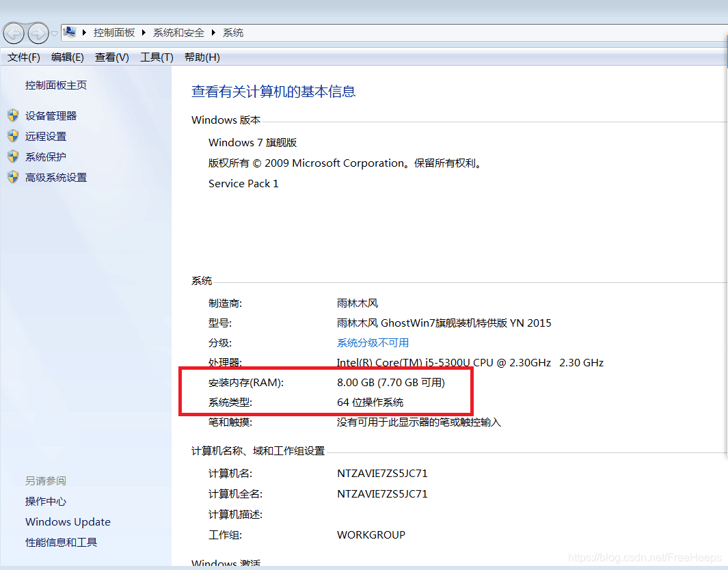Screen dimensions: 728x570
Task: Click workgroup value WORKGROUP
Action: tap(371, 534)
